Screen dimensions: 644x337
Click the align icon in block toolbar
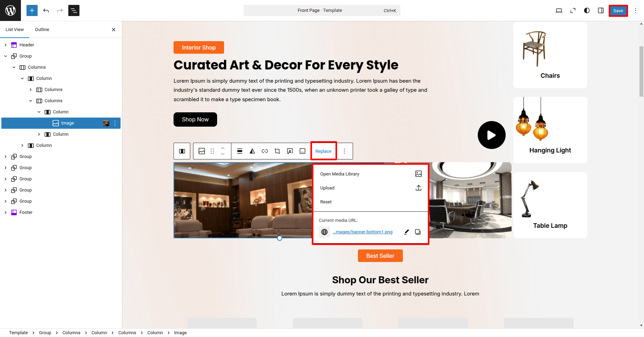(x=240, y=151)
